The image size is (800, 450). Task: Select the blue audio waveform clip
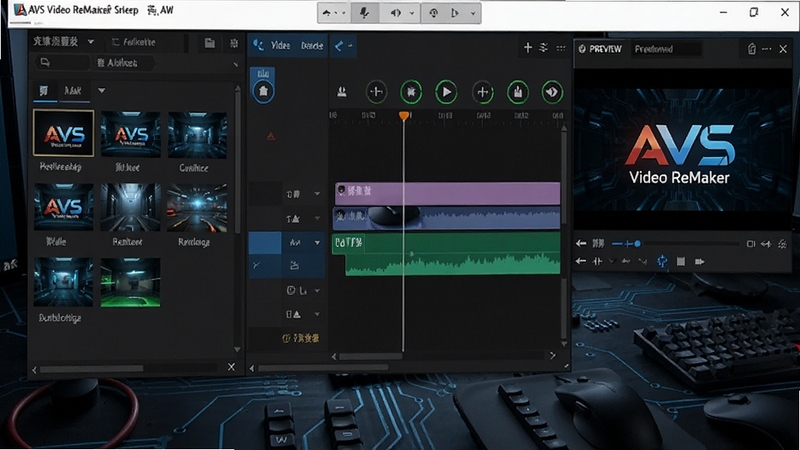pyautogui.click(x=446, y=218)
